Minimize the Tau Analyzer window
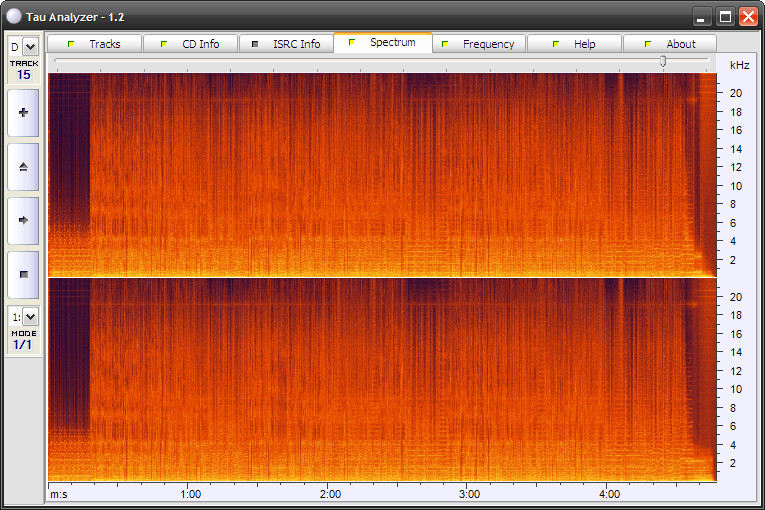This screenshot has width=765, height=510. point(702,16)
